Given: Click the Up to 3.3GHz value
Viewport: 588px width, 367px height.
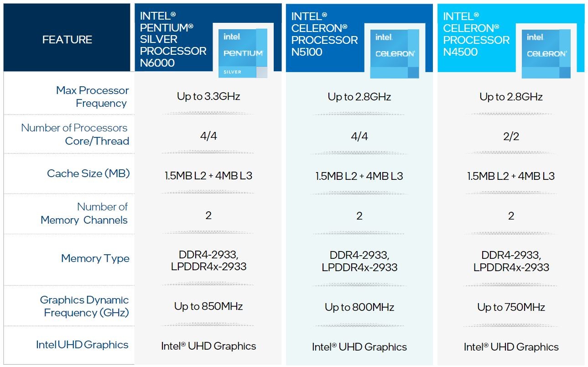Looking at the screenshot, I should (208, 96).
